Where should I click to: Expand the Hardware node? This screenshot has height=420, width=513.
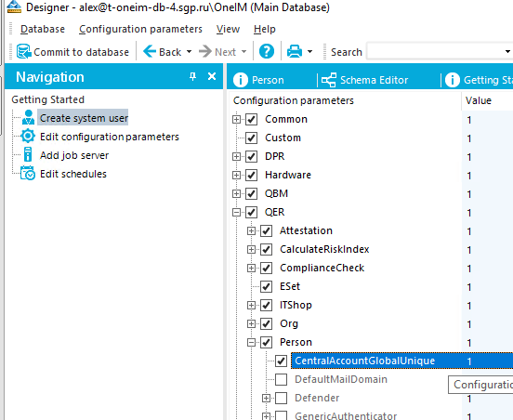236,176
